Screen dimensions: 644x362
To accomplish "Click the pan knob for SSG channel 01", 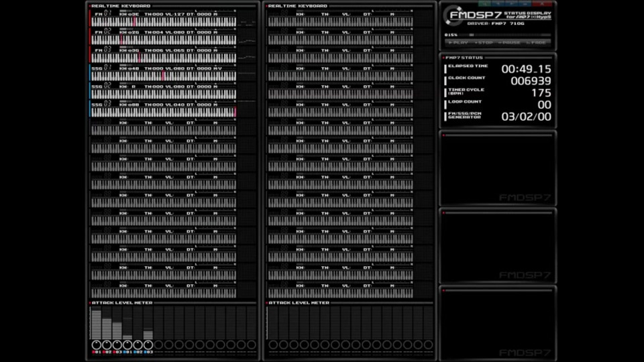I will [x=127, y=345].
